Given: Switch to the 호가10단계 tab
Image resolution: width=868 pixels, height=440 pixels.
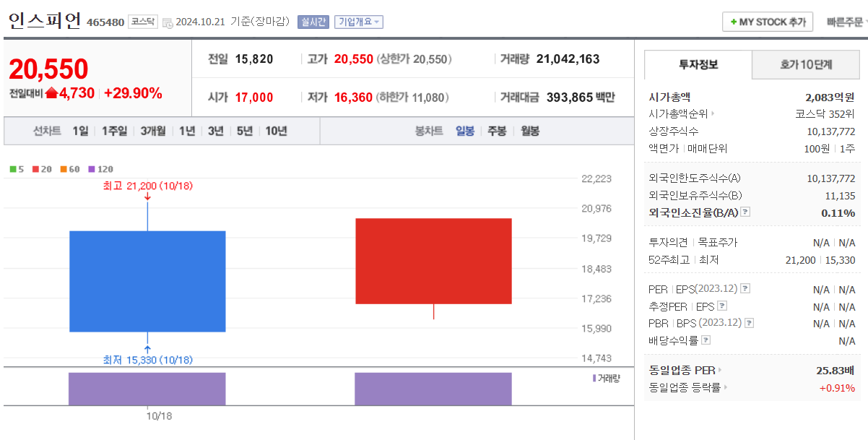Looking at the screenshot, I should click(x=806, y=64).
